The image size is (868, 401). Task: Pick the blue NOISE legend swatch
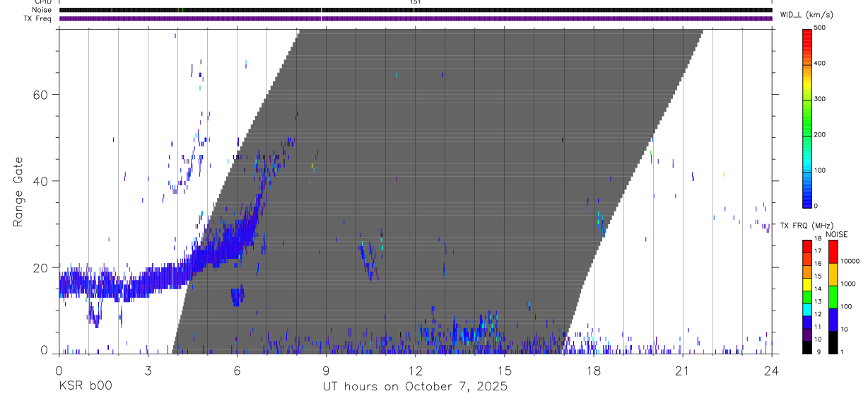tap(832, 319)
